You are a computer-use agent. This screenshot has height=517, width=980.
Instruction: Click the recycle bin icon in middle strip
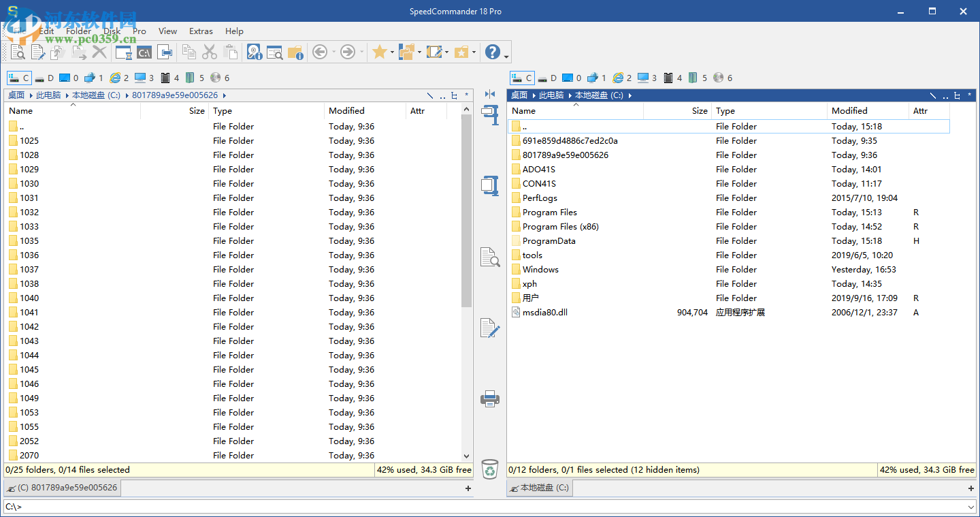pos(489,469)
